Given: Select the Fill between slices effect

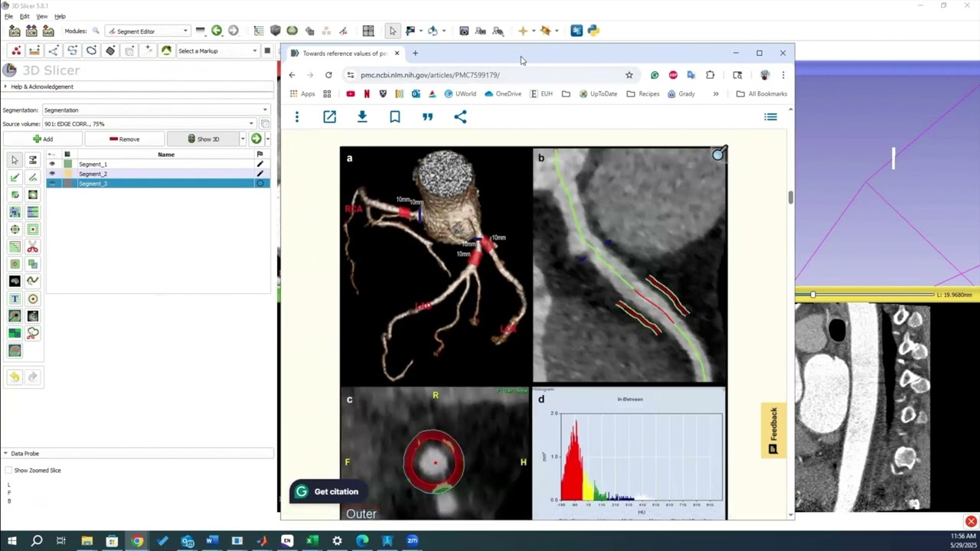Looking at the screenshot, I should [32, 213].
